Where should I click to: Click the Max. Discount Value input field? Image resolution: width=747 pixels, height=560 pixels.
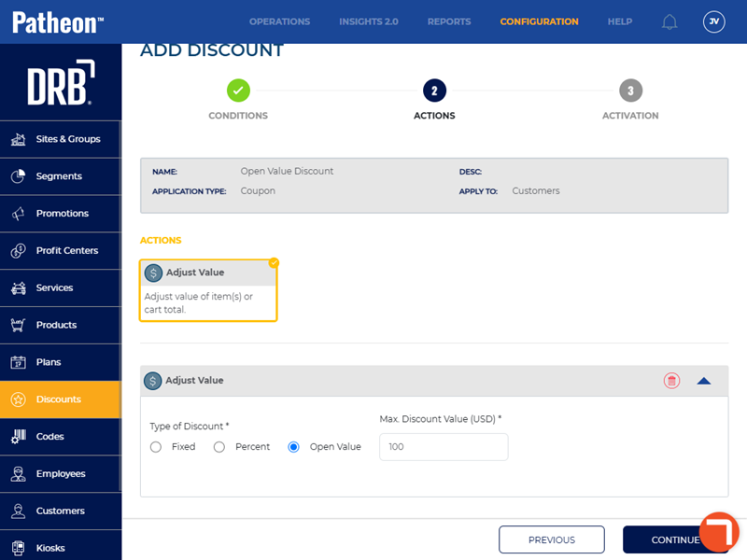444,447
